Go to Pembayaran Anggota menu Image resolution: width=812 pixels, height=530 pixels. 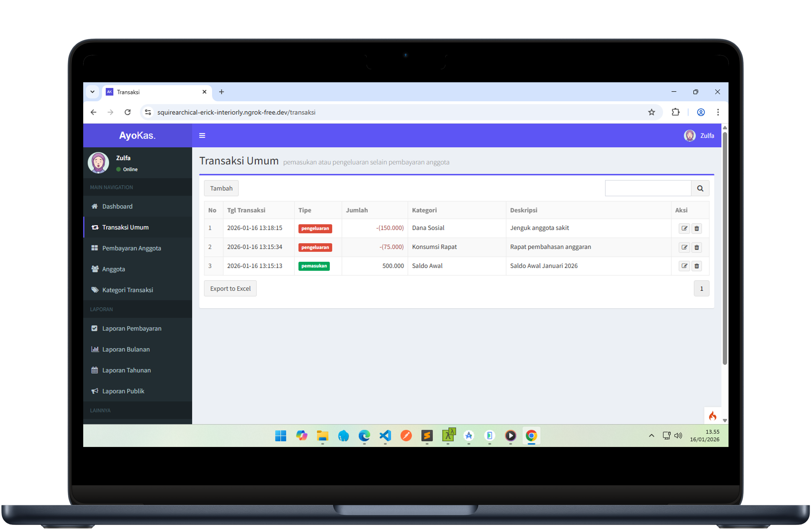[131, 248]
